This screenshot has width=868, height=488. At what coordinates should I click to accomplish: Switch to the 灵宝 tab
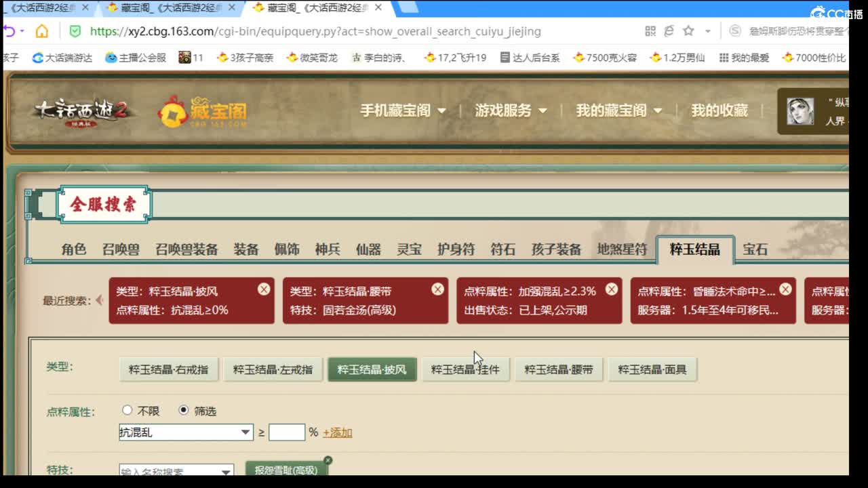pos(409,249)
